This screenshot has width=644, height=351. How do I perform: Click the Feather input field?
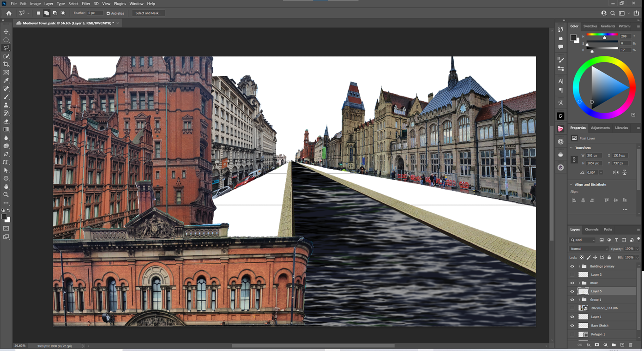[x=95, y=13]
